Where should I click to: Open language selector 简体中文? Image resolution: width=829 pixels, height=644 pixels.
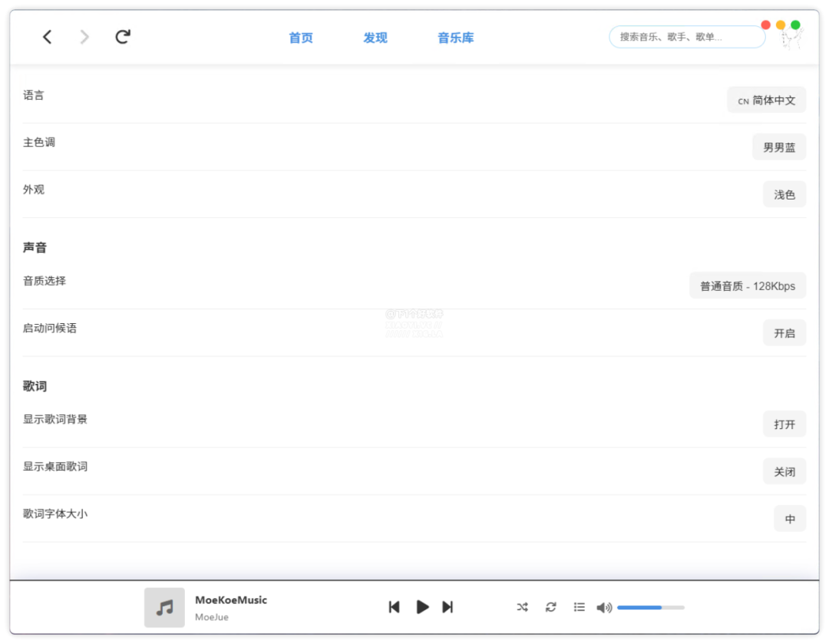766,101
